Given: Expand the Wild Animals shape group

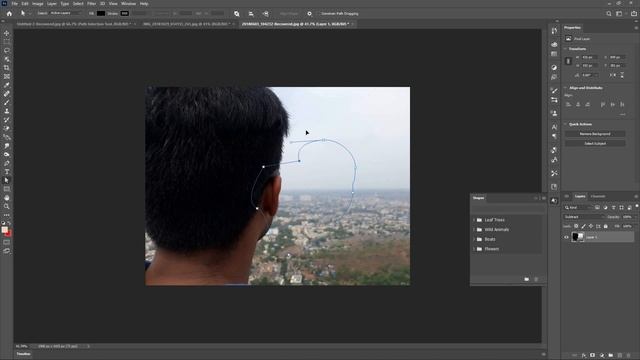Looking at the screenshot, I should tap(474, 230).
